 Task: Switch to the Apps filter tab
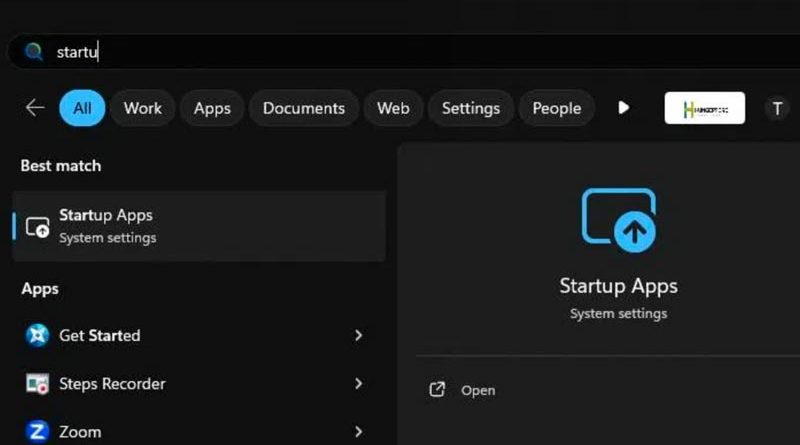(212, 108)
